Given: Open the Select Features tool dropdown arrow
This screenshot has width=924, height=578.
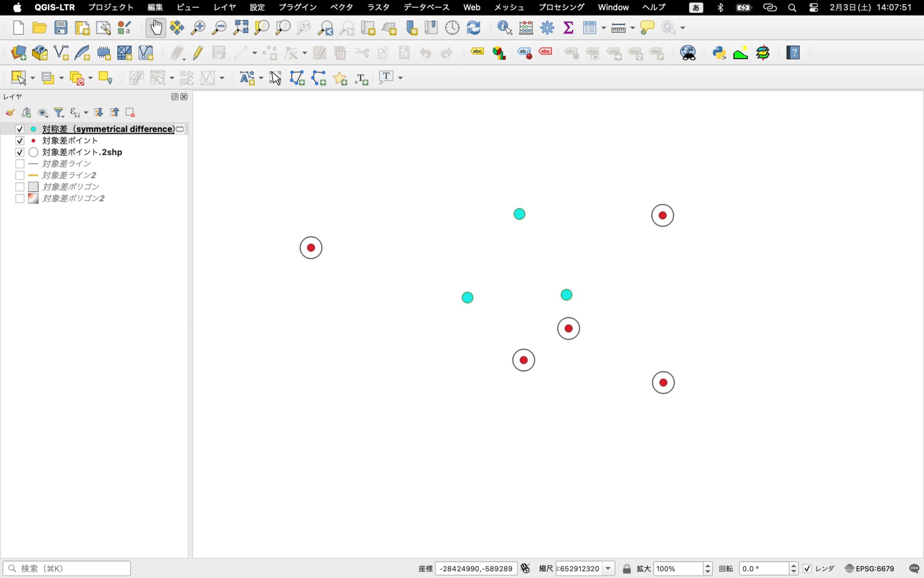Looking at the screenshot, I should [x=32, y=78].
